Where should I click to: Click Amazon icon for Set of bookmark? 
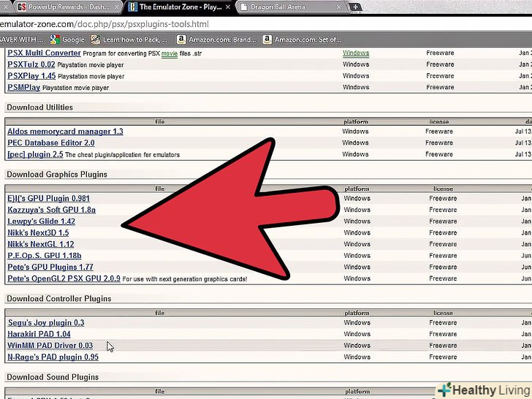tap(267, 39)
